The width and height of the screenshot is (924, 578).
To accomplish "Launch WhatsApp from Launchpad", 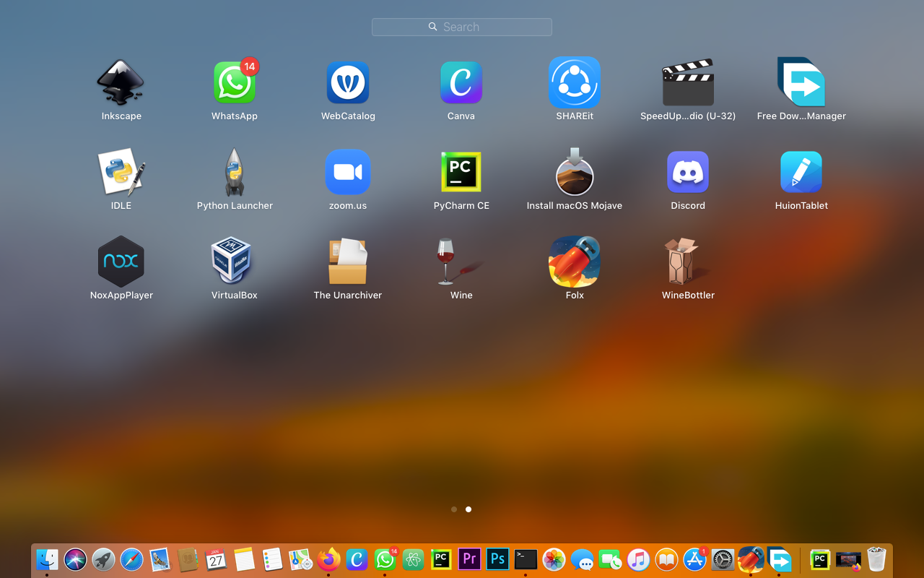I will [234, 82].
